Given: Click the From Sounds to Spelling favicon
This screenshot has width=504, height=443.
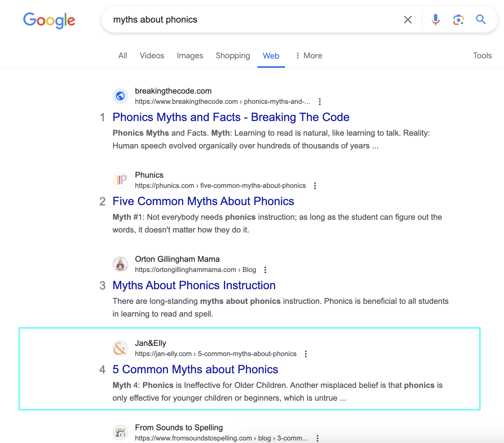Looking at the screenshot, I should pos(120,432).
